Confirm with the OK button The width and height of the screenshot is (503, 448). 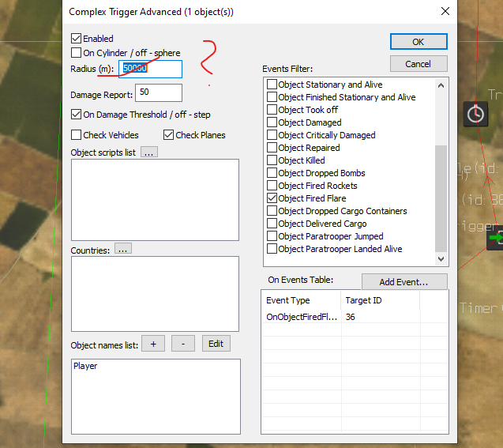419,42
